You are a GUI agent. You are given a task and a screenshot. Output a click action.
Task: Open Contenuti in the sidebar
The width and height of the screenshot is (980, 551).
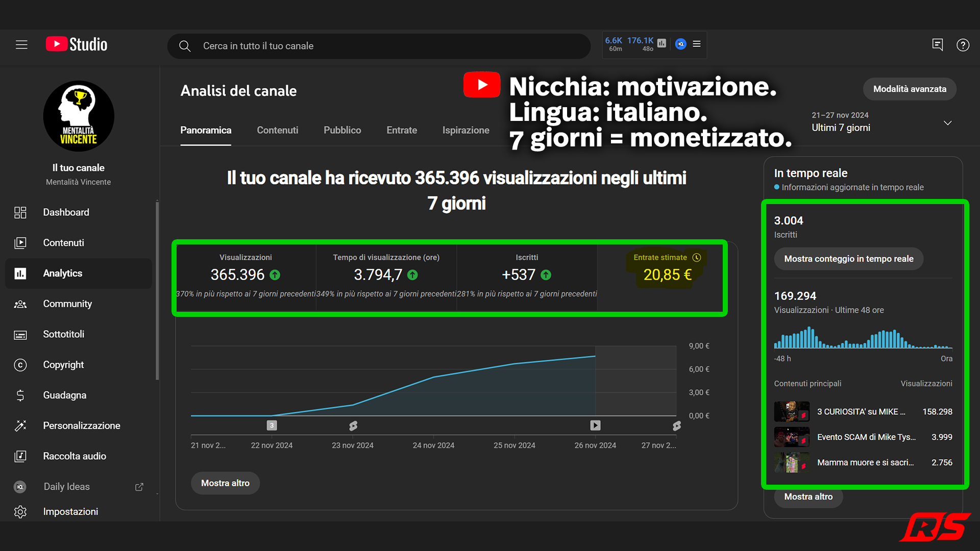point(79,243)
